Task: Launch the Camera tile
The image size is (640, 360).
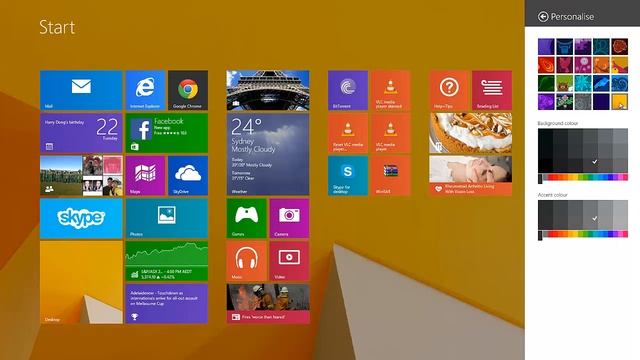Action: [289, 218]
